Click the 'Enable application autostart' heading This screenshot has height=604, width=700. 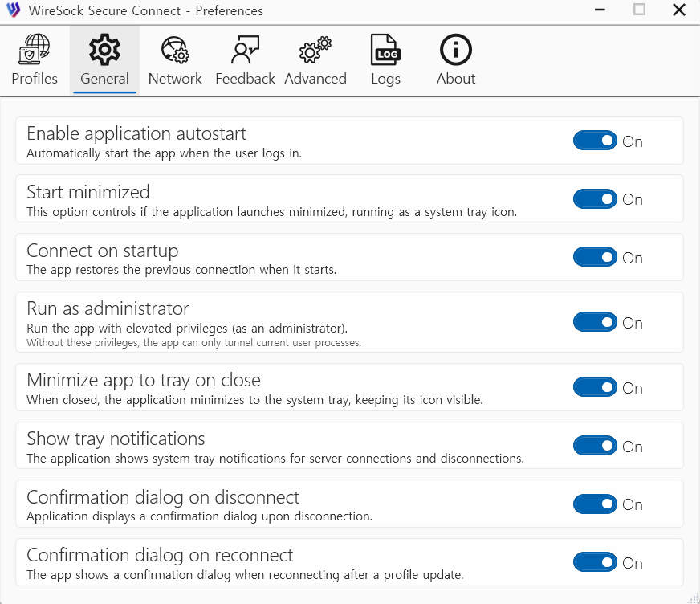tap(136, 133)
